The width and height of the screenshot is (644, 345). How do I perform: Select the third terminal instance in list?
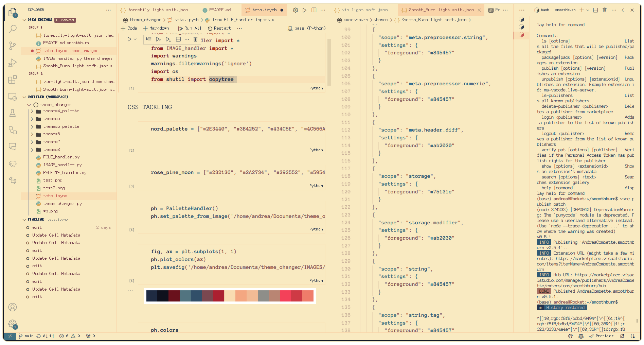tap(522, 35)
